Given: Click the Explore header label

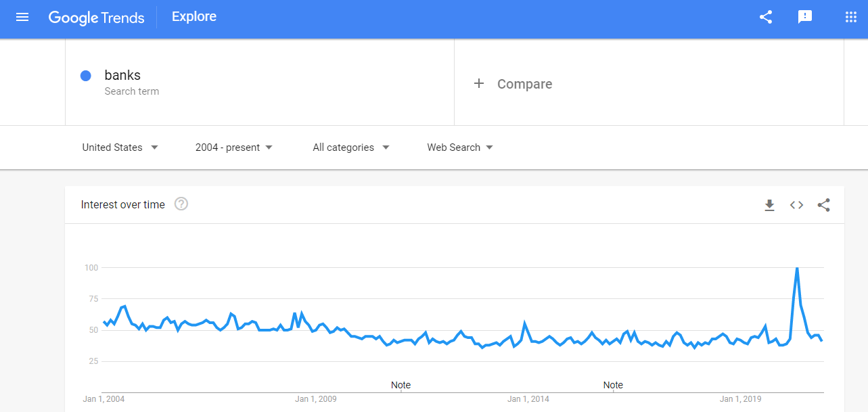Looking at the screenshot, I should (x=194, y=17).
